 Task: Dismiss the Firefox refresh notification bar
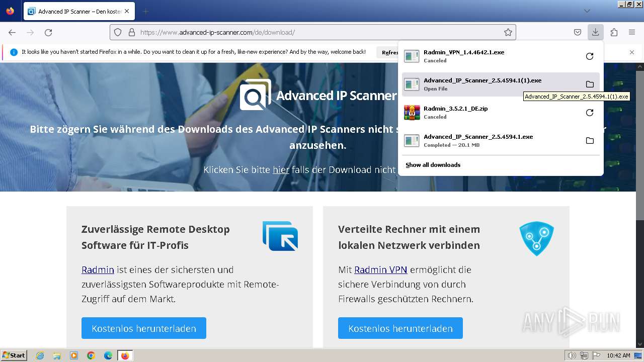632,52
